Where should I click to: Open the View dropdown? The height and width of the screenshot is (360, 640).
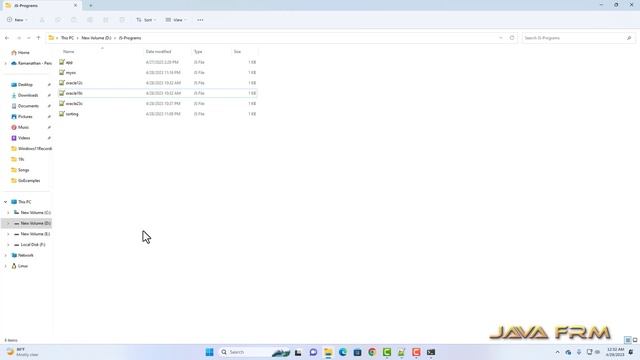point(176,20)
